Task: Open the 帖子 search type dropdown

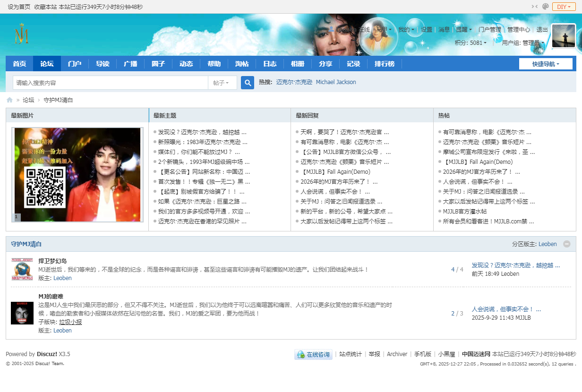Action: click(222, 83)
